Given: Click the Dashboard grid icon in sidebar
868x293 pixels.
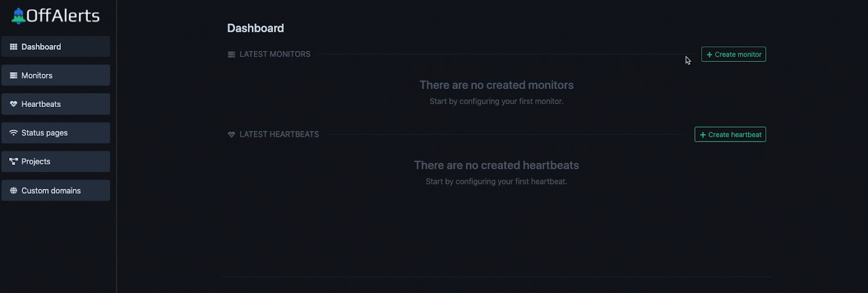Looking at the screenshot, I should pyautogui.click(x=14, y=47).
